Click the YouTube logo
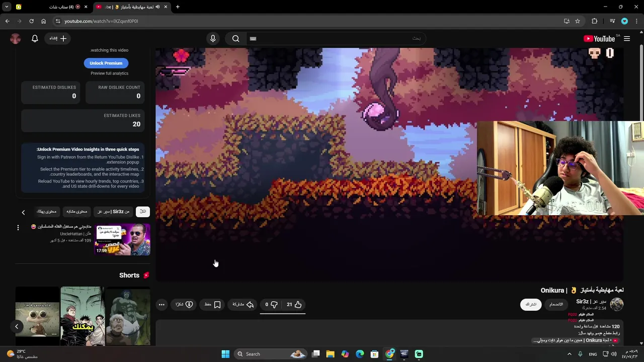The width and height of the screenshot is (644, 362). point(599,39)
